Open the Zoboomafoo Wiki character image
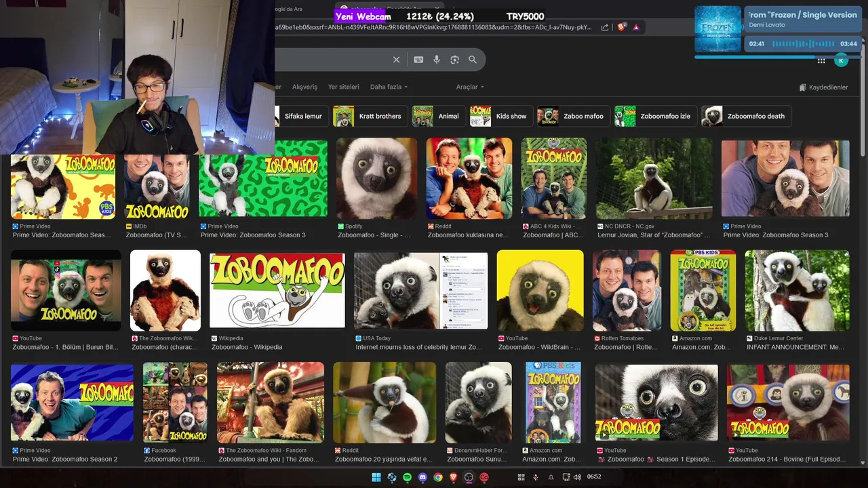The height and width of the screenshot is (488, 868). pyautogui.click(x=165, y=291)
